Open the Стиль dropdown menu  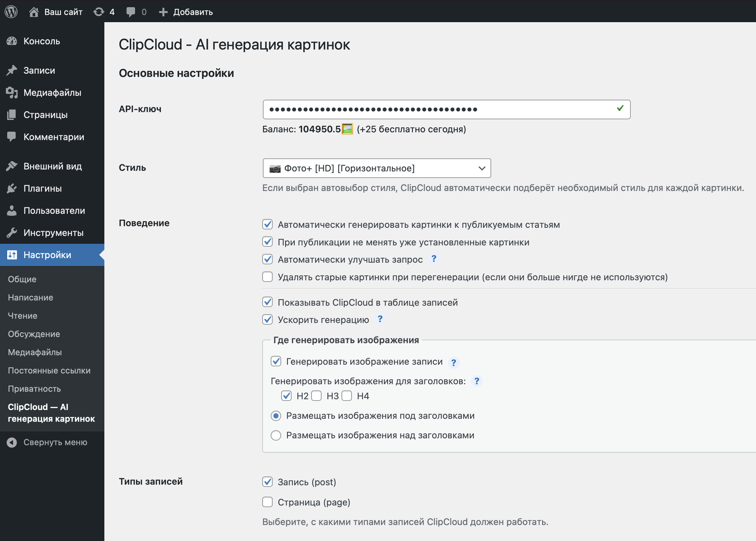377,168
